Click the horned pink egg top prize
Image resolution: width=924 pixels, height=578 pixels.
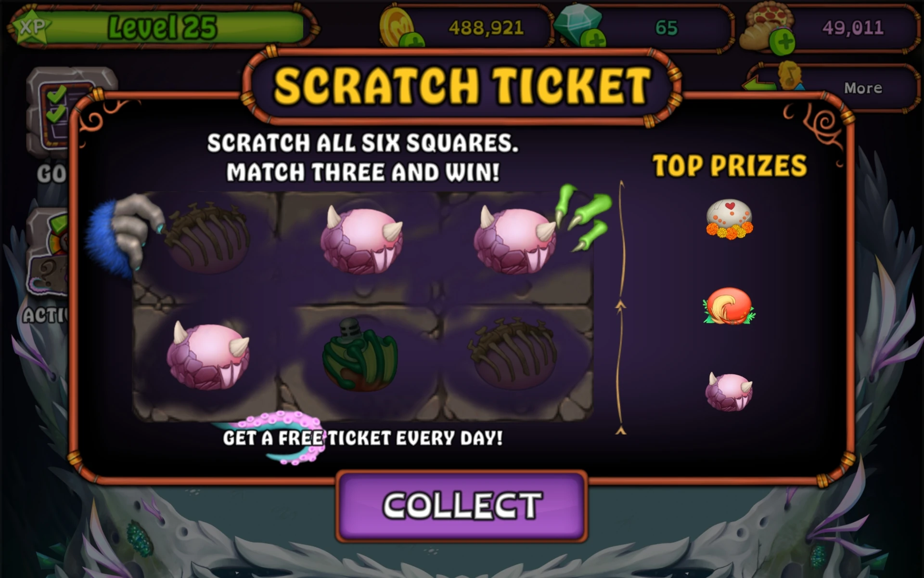[729, 391]
